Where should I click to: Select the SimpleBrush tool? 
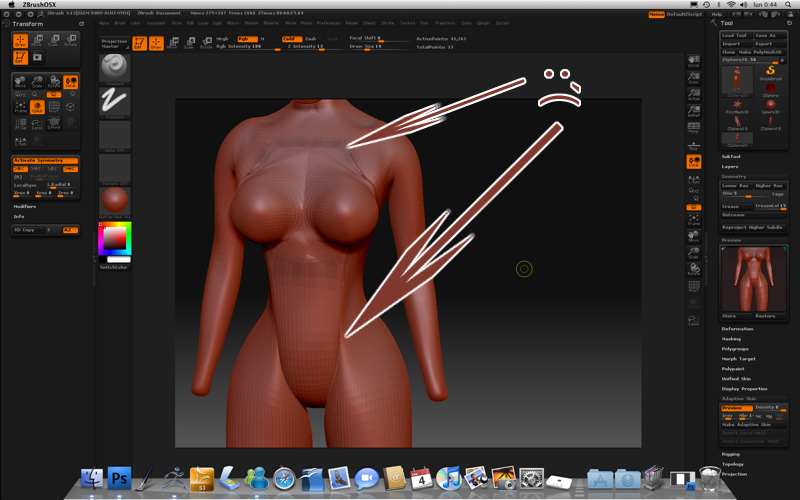(770, 72)
